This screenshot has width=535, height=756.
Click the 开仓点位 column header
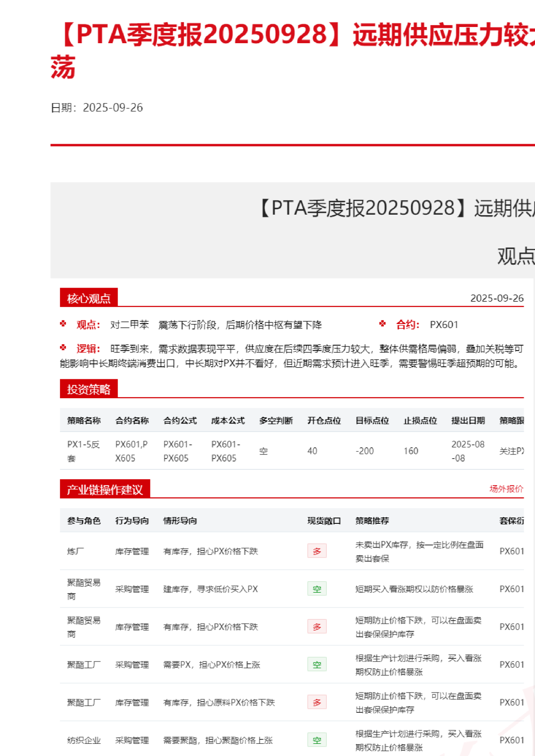point(324,421)
